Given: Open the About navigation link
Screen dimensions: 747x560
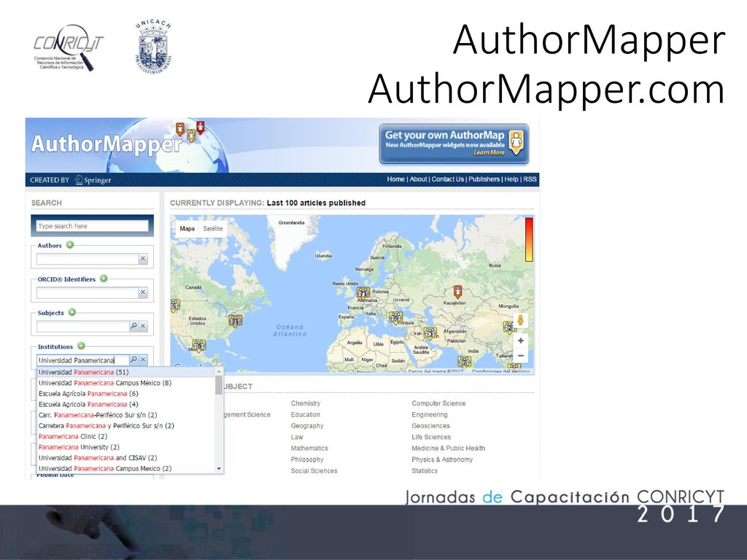Looking at the screenshot, I should pyautogui.click(x=418, y=179).
